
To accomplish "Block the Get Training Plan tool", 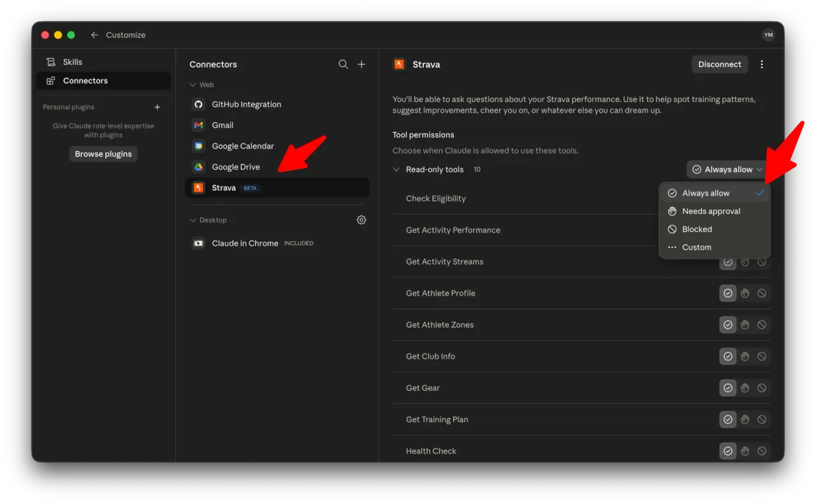I will tap(762, 419).
